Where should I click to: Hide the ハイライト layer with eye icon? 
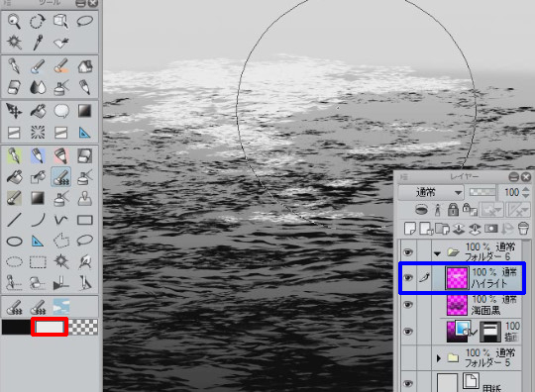click(408, 277)
